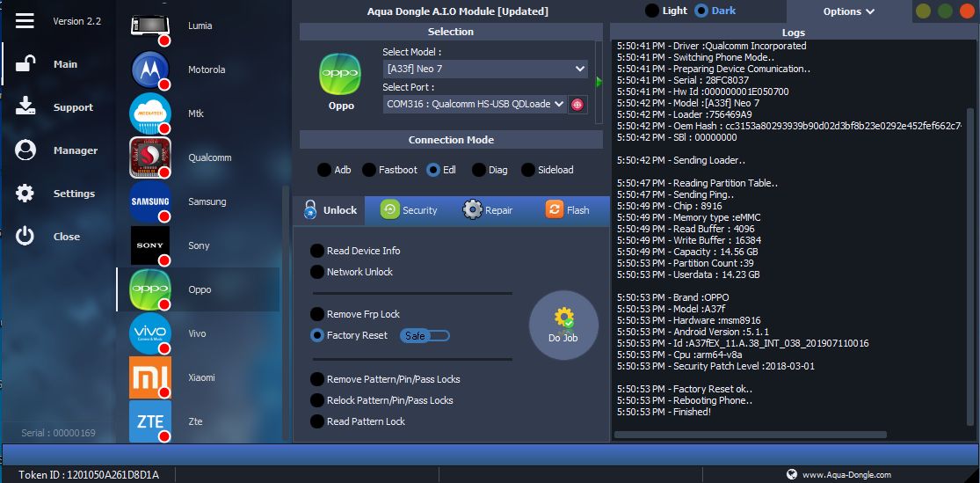Screen dimensions: 980x483
Task: Click the green arrow beside Selection panel
Action: [599, 82]
